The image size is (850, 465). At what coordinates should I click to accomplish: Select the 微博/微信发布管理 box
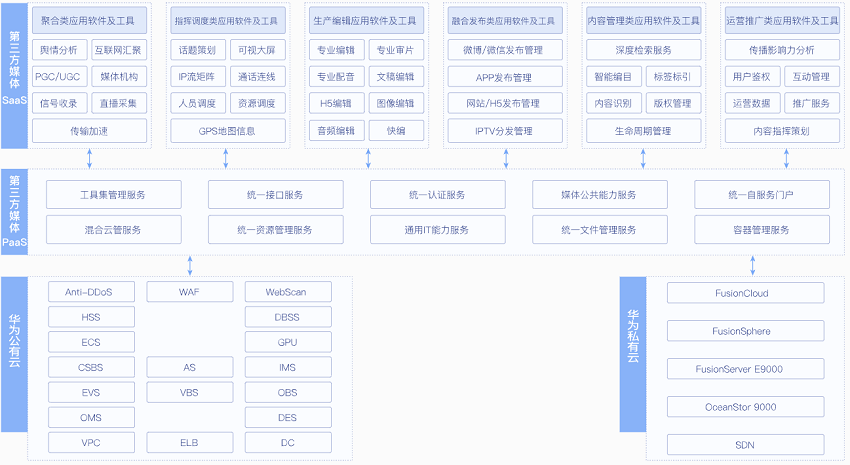(505, 50)
